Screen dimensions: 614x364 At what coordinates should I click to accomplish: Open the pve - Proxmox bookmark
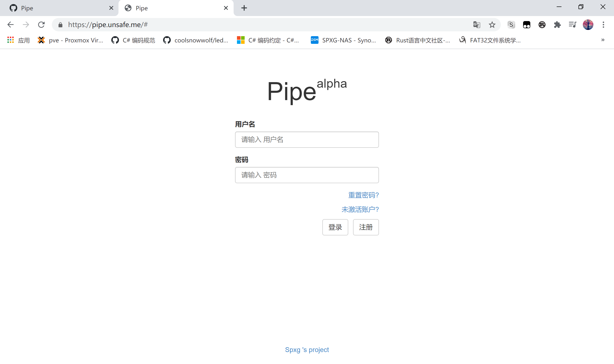point(71,40)
